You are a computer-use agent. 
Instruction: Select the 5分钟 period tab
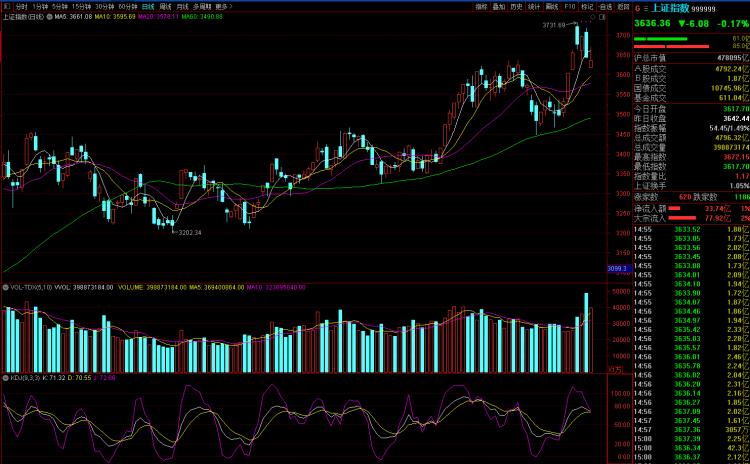tap(60, 7)
